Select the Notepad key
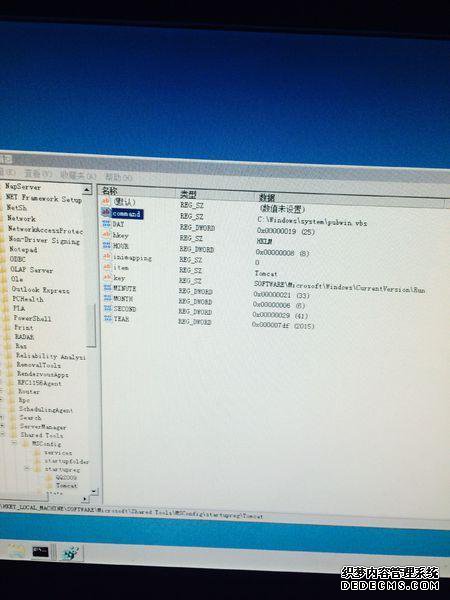450x600 pixels. [x=23, y=249]
